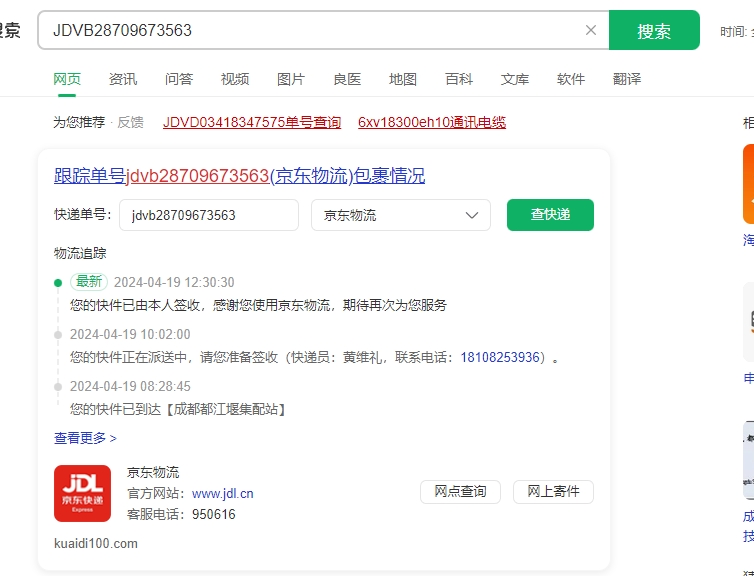Switch to the 资讯 tab
Viewport: 754px width, 576px height.
point(123,79)
